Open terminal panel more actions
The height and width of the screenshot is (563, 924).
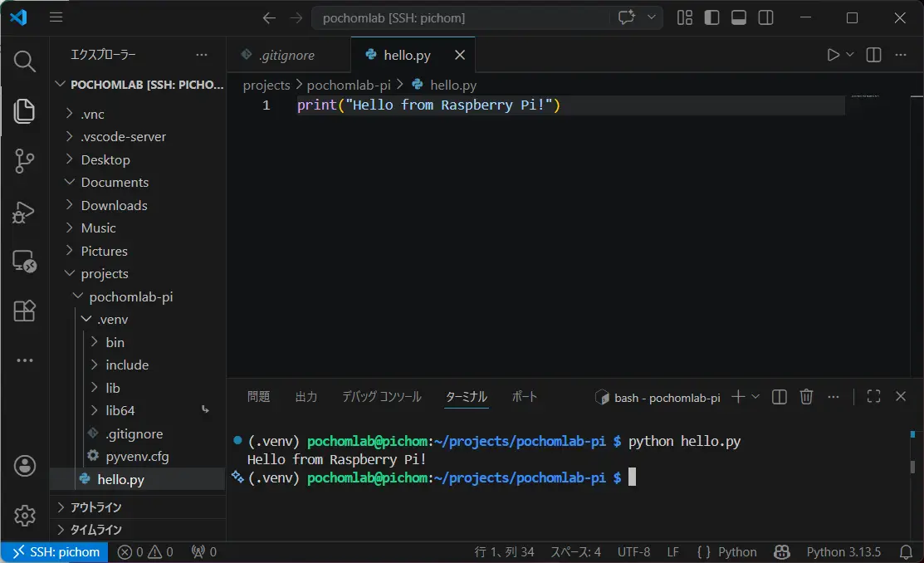[833, 397]
